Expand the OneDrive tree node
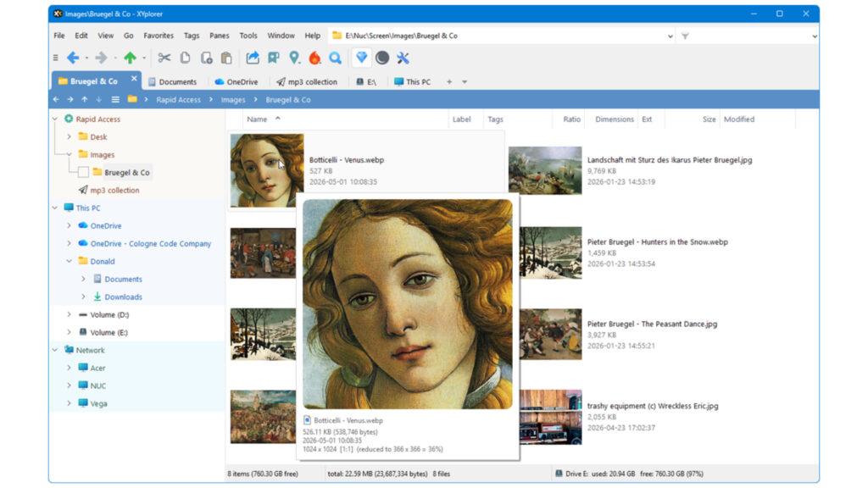 pos(70,225)
